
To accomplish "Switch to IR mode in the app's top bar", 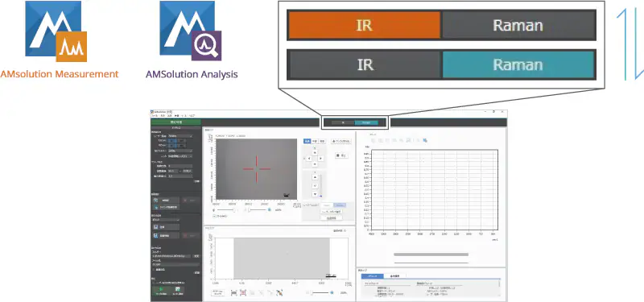I will (343, 122).
